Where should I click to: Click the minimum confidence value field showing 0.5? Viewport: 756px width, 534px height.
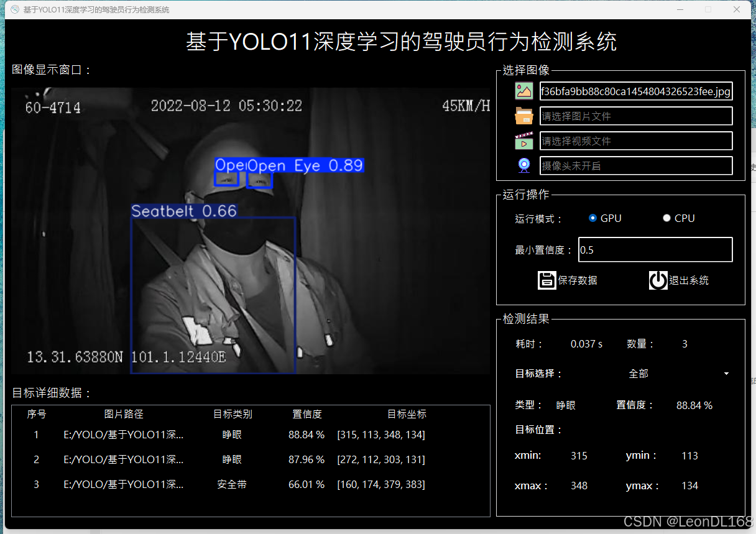click(655, 249)
